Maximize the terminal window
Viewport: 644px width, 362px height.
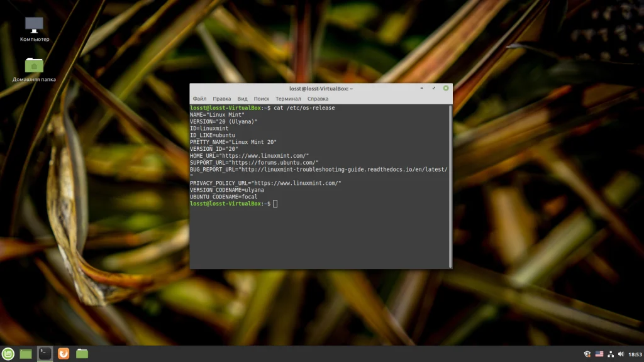(x=434, y=88)
